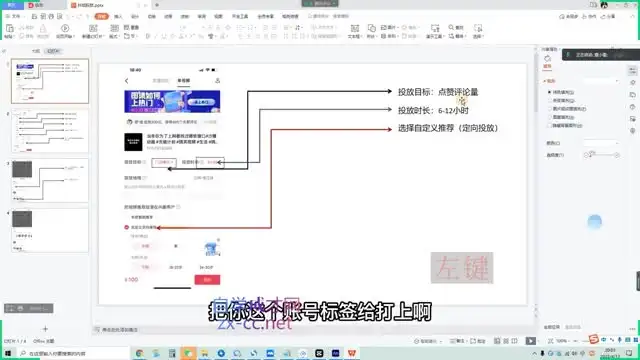Open the Select tool icon in ribbon

pyautogui.click(x=478, y=28)
